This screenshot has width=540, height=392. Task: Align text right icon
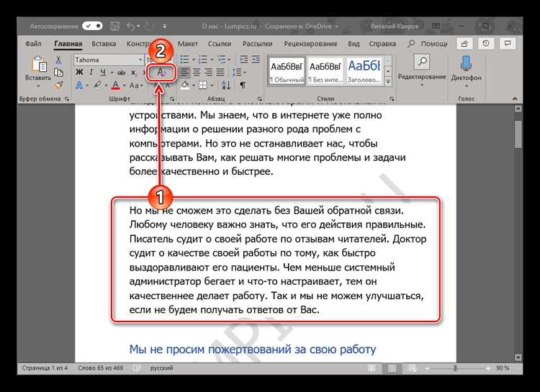point(208,72)
